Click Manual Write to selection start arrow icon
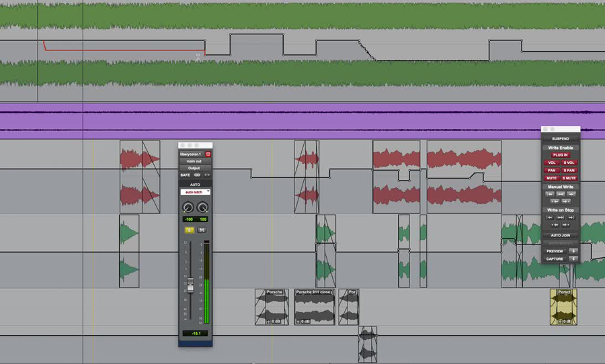 (x=551, y=194)
